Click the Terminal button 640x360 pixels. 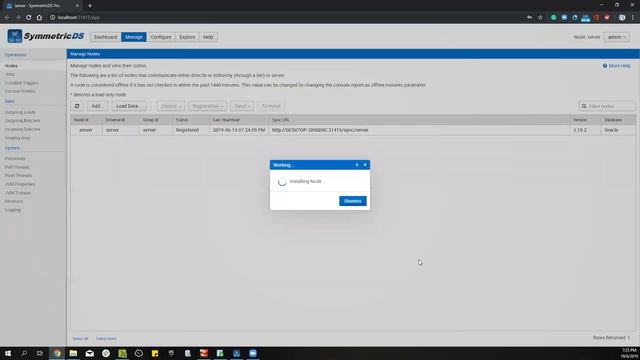(x=271, y=106)
